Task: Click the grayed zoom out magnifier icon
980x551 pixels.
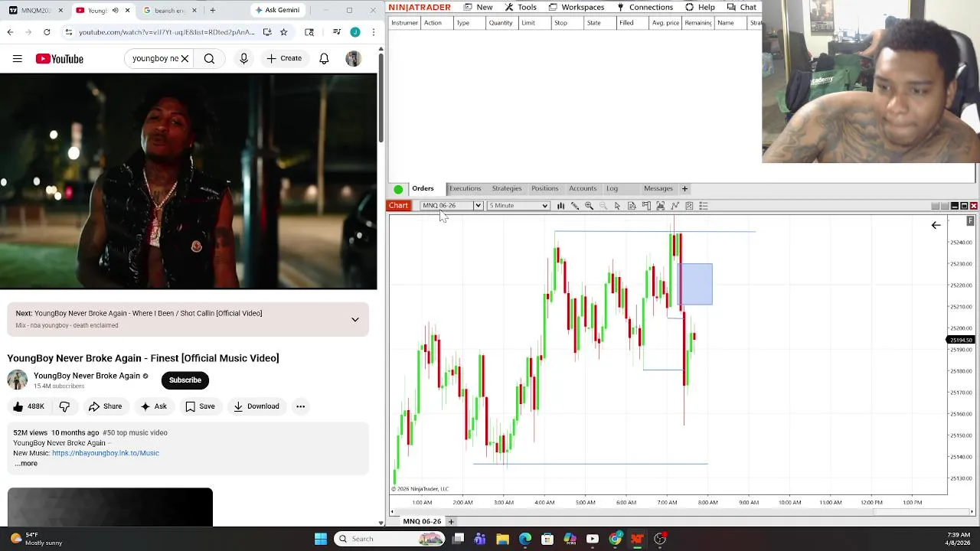Action: pyautogui.click(x=603, y=206)
